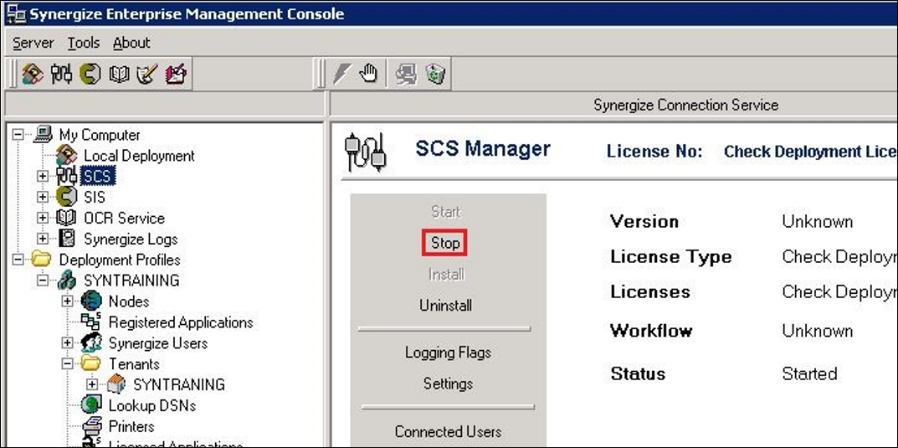The width and height of the screenshot is (898, 448).
Task: Click the Tenants folder icon
Action: tap(92, 363)
